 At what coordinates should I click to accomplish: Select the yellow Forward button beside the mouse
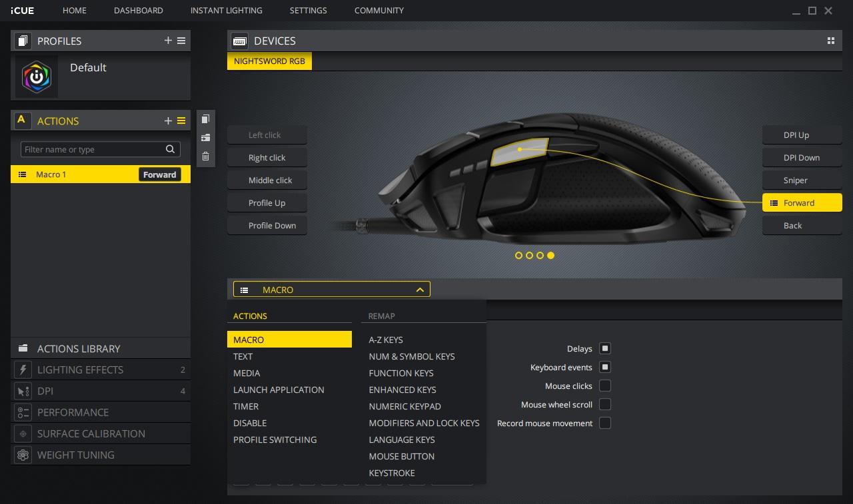(802, 203)
